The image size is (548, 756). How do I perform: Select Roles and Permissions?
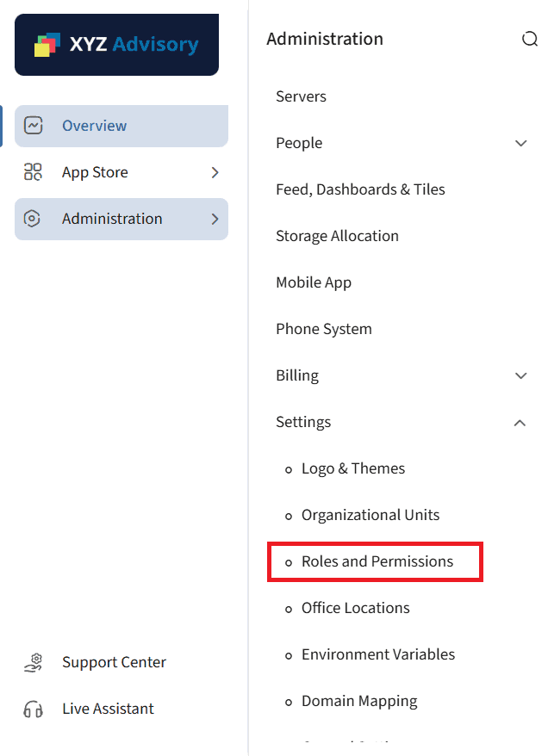377,561
